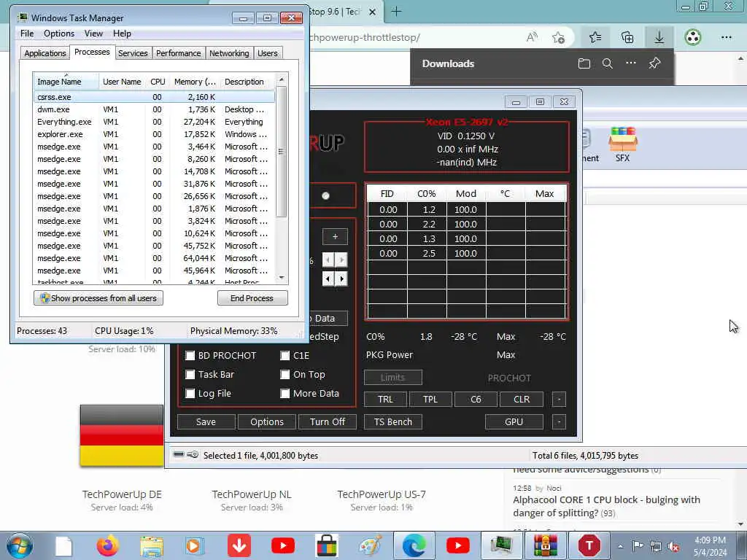The image size is (747, 560).
Task: Click TRL button in ThrottleStop
Action: click(x=385, y=399)
